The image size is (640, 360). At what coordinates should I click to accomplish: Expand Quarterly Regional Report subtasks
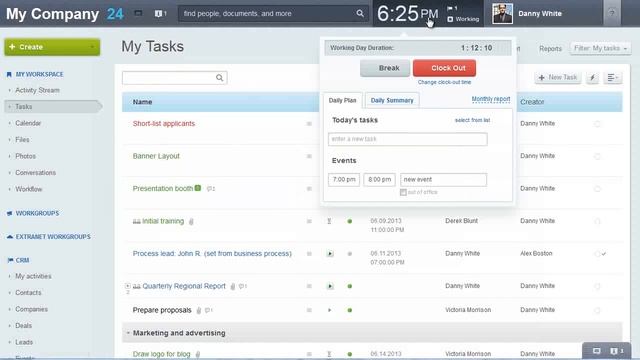pyautogui.click(x=127, y=286)
